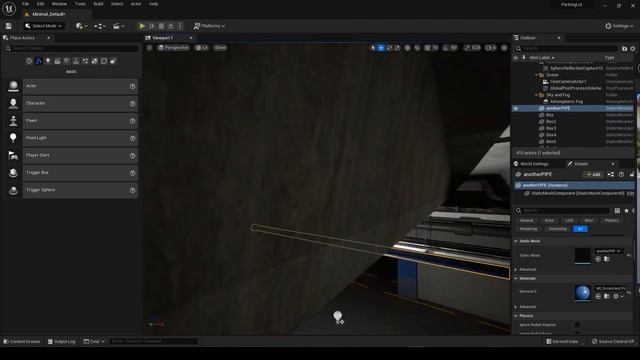Screen dimensions: 640x360
Task: Open the Settings dropdown at top right
Action: (x=619, y=26)
